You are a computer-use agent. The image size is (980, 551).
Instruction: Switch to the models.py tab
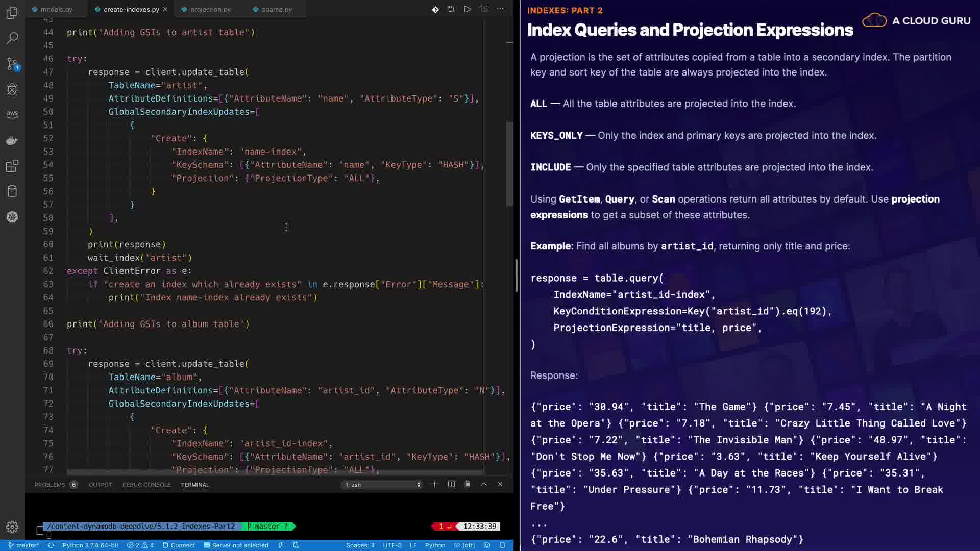pyautogui.click(x=56, y=9)
